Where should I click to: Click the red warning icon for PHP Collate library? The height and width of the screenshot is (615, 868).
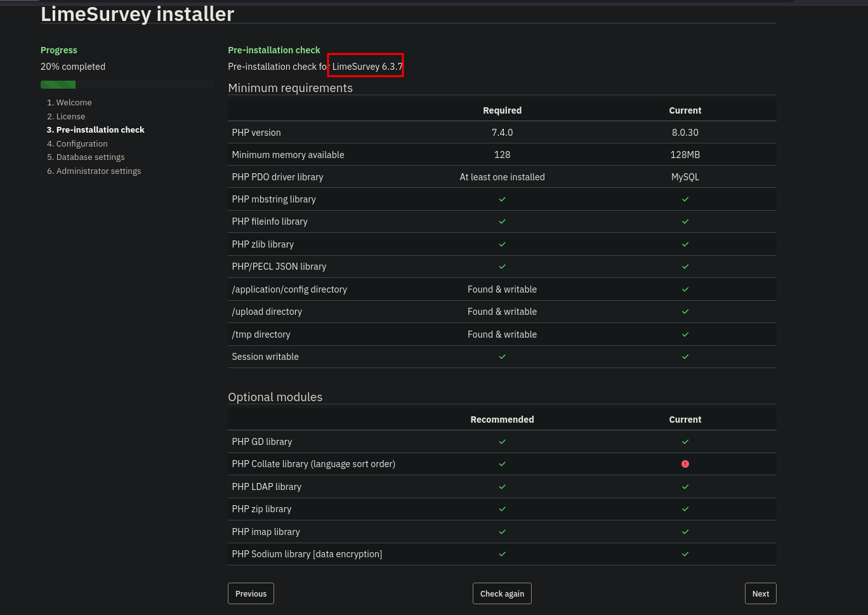(x=685, y=464)
